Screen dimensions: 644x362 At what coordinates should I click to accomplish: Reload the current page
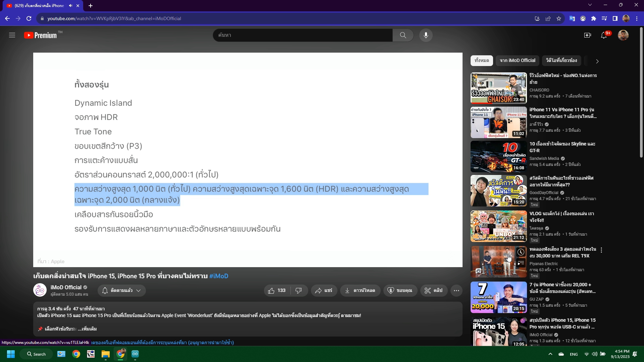click(29, 18)
